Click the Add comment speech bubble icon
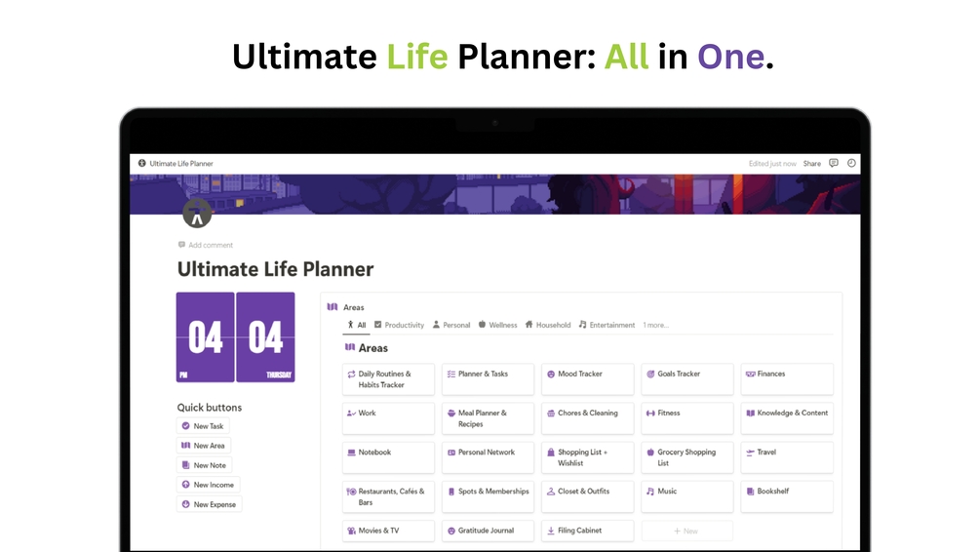 (182, 245)
